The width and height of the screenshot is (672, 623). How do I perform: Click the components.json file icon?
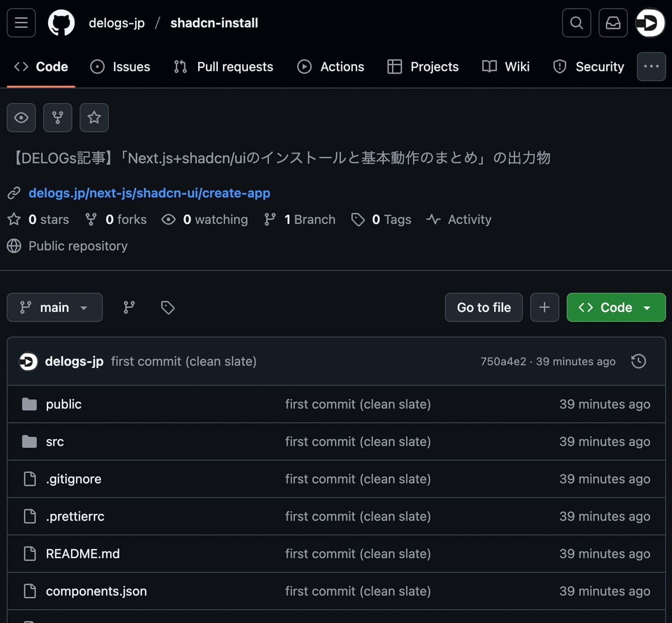(30, 591)
